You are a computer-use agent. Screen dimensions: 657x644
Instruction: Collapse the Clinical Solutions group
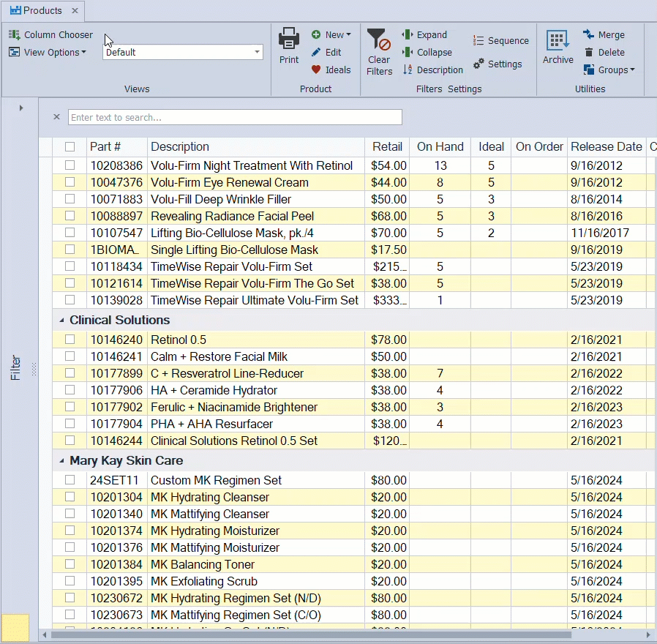pos(61,320)
